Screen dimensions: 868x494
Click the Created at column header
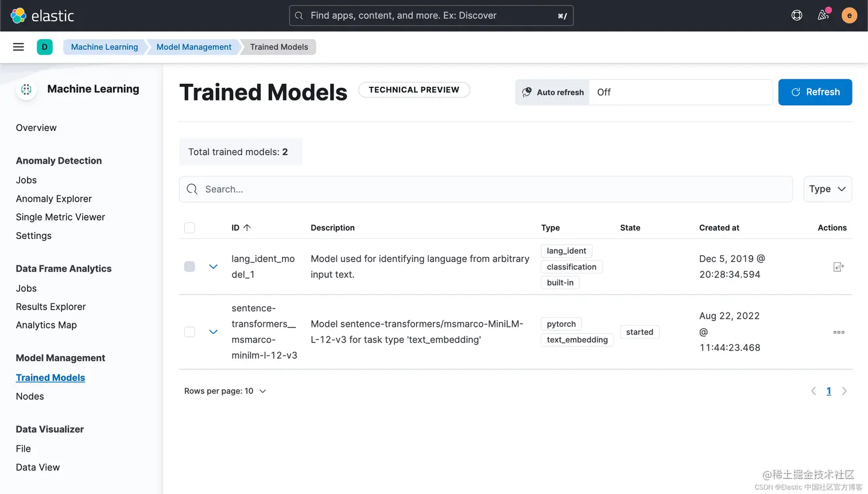tap(719, 227)
